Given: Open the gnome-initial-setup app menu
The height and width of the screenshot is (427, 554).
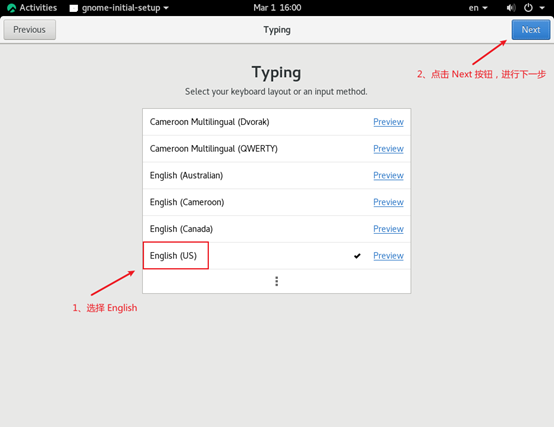Looking at the screenshot, I should (119, 8).
